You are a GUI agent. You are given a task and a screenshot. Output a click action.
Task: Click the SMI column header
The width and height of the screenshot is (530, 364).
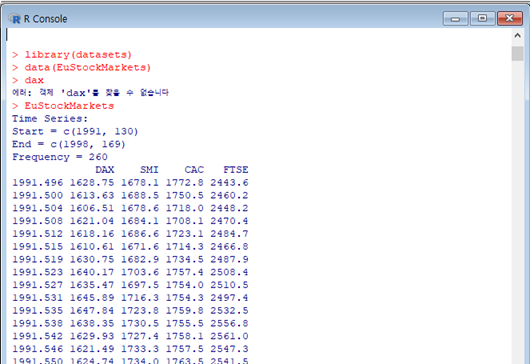click(x=149, y=170)
